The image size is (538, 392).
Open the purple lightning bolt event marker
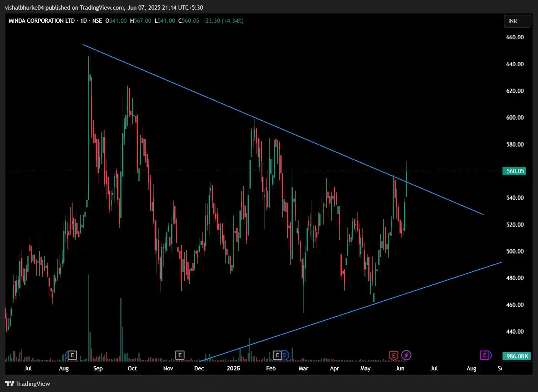[406, 355]
